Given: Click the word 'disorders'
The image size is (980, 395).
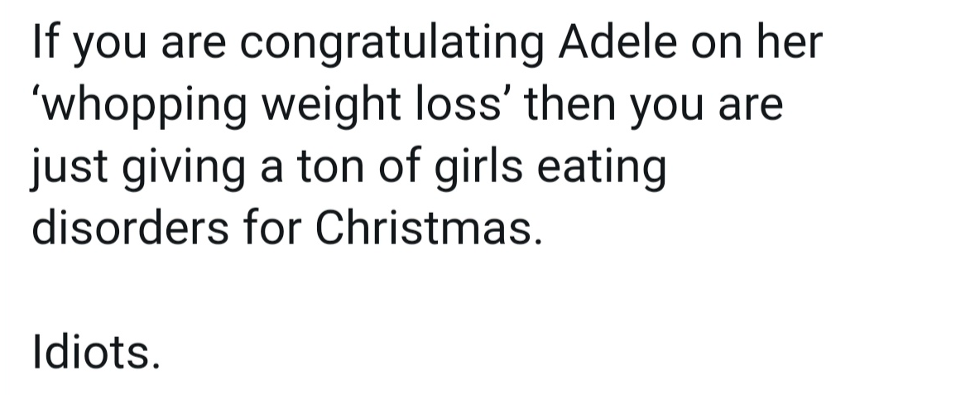Looking at the screenshot, I should pyautogui.click(x=131, y=228).
